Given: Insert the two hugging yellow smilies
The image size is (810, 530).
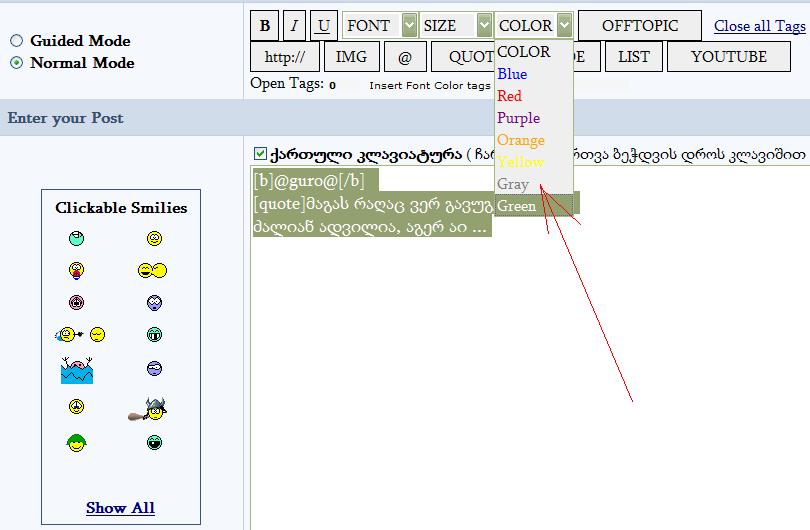Looking at the screenshot, I should [152, 270].
